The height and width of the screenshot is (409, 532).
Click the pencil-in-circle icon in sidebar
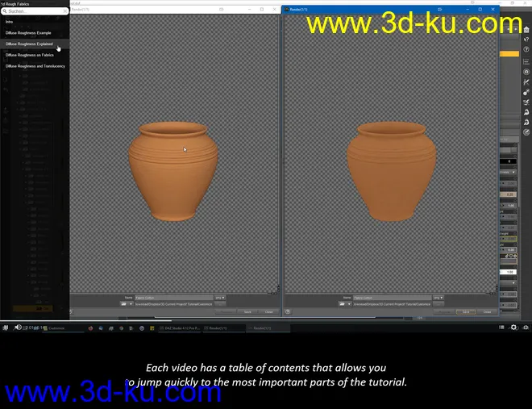[x=526, y=131]
